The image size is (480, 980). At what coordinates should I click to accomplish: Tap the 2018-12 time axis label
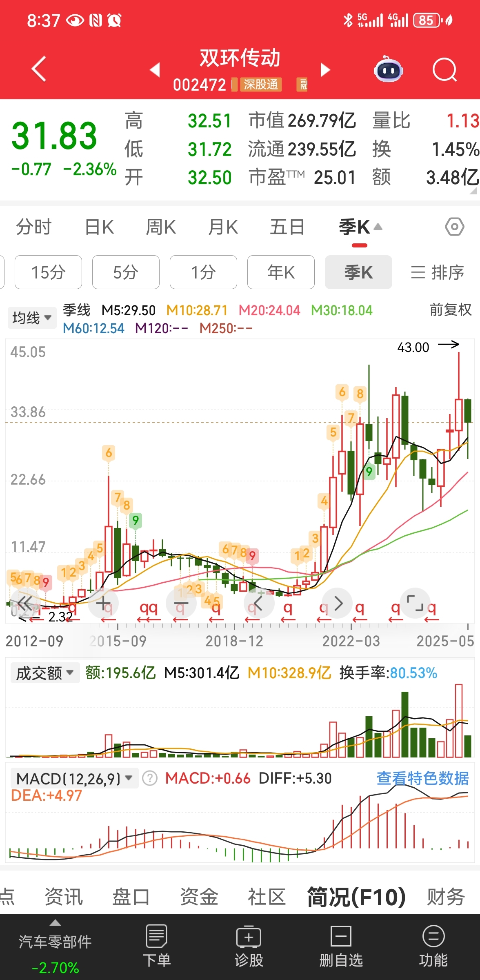pyautogui.click(x=234, y=641)
